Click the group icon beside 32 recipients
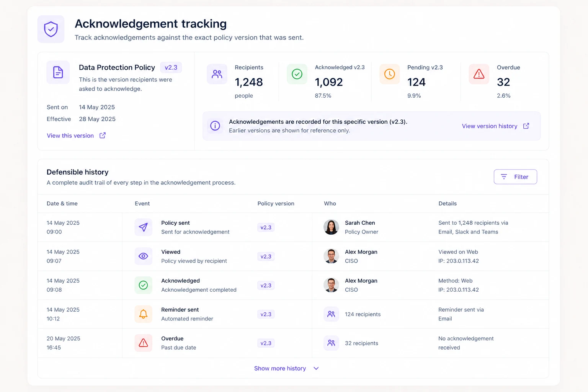 [331, 343]
